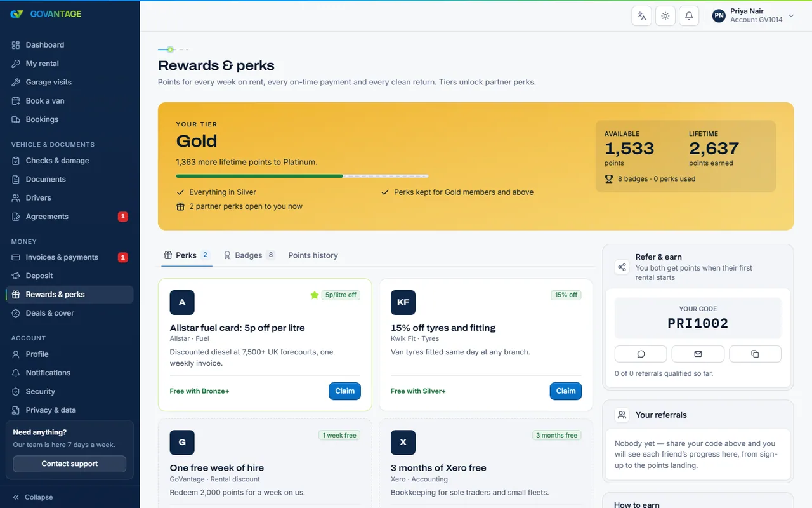Open the Points history tab
Image resolution: width=812 pixels, height=508 pixels.
313,255
